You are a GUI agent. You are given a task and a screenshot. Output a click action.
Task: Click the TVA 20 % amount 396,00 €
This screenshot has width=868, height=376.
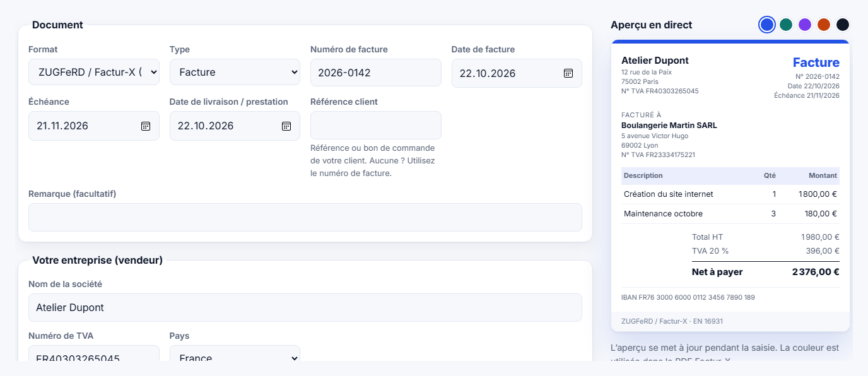[x=823, y=251]
